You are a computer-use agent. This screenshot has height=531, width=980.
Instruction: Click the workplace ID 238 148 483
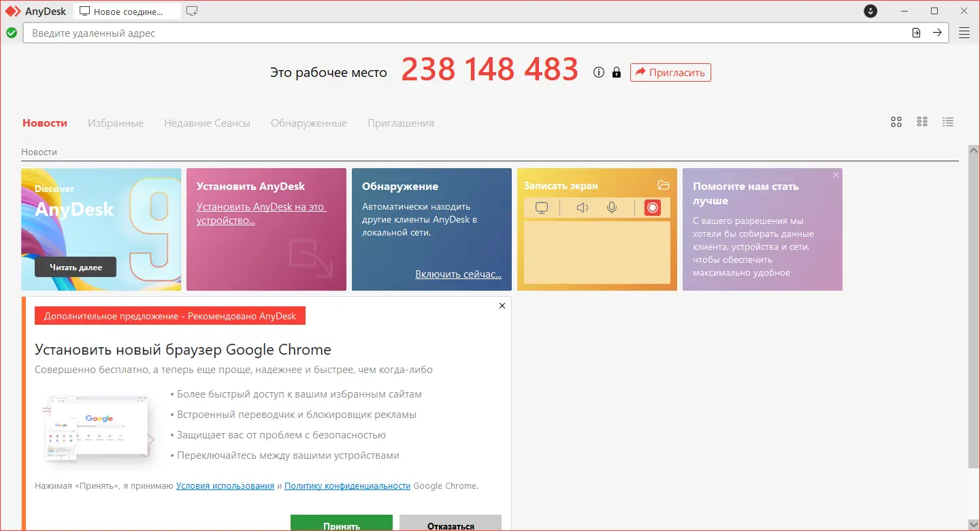tap(490, 69)
